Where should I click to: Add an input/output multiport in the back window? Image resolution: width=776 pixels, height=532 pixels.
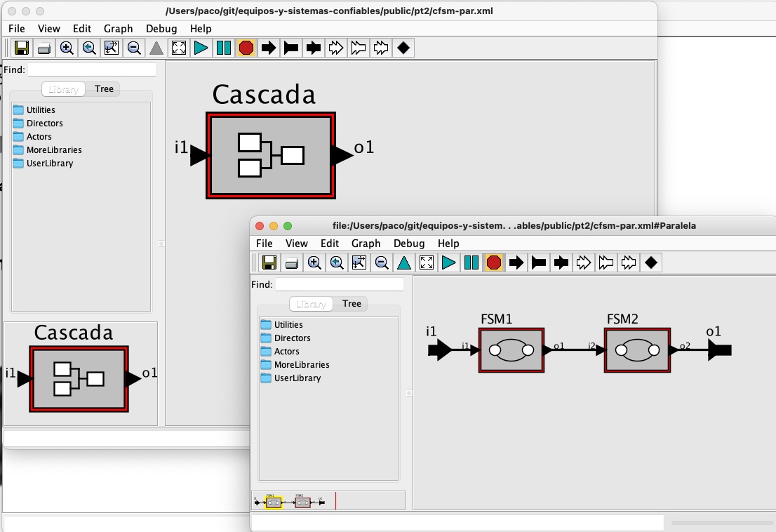(380, 48)
